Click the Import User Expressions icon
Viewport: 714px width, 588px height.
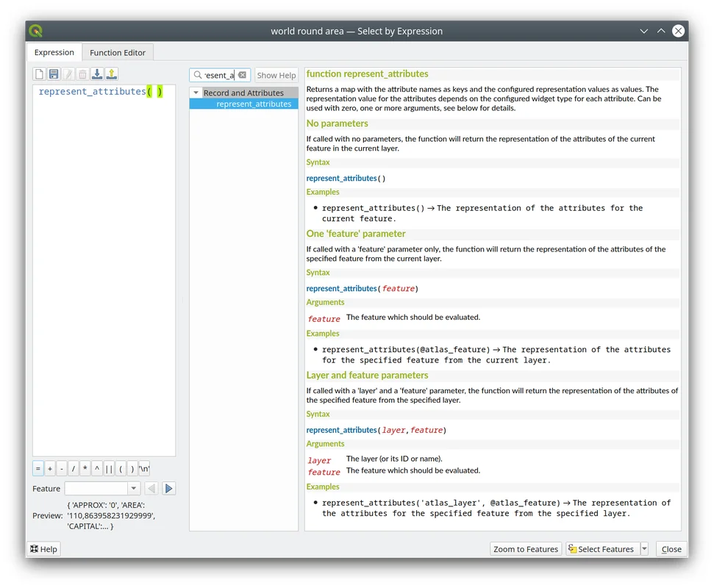click(x=97, y=74)
